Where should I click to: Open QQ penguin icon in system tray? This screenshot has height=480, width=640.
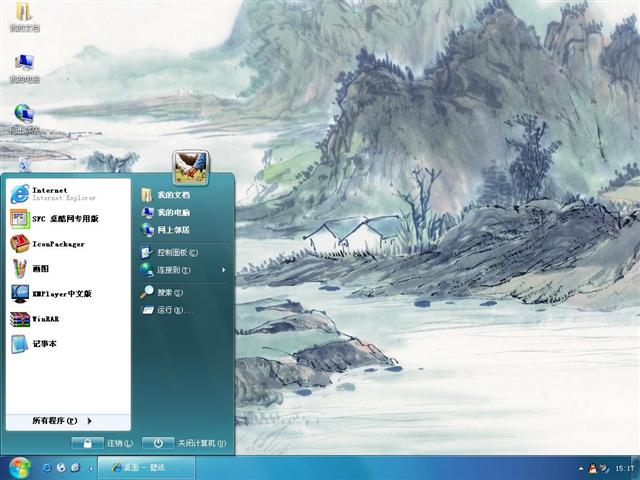pyautogui.click(x=593, y=469)
